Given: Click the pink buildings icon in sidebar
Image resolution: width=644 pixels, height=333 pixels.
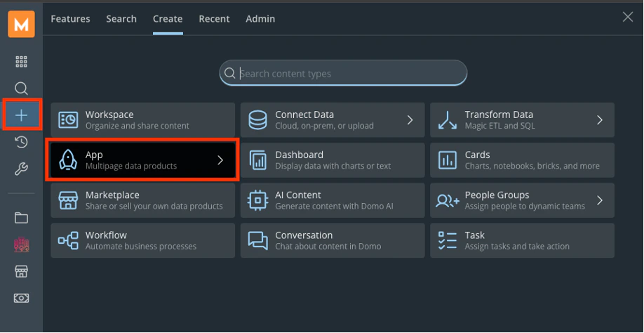Looking at the screenshot, I should click(x=21, y=244).
